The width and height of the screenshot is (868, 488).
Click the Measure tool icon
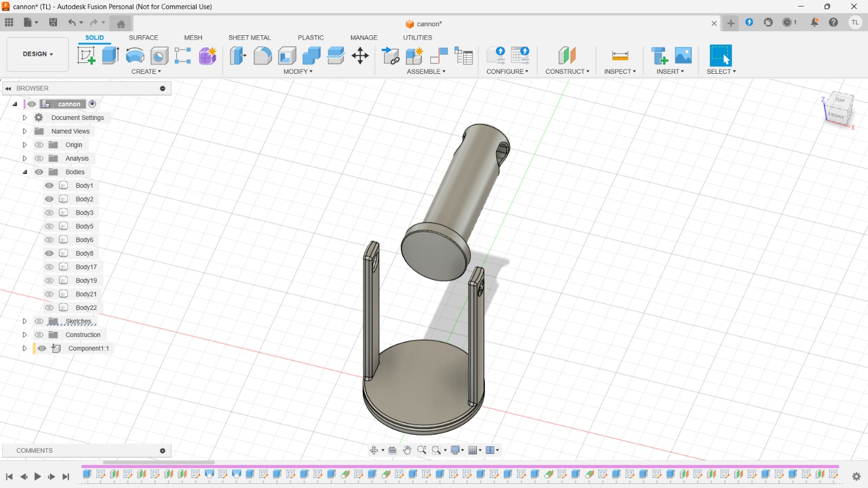[620, 55]
